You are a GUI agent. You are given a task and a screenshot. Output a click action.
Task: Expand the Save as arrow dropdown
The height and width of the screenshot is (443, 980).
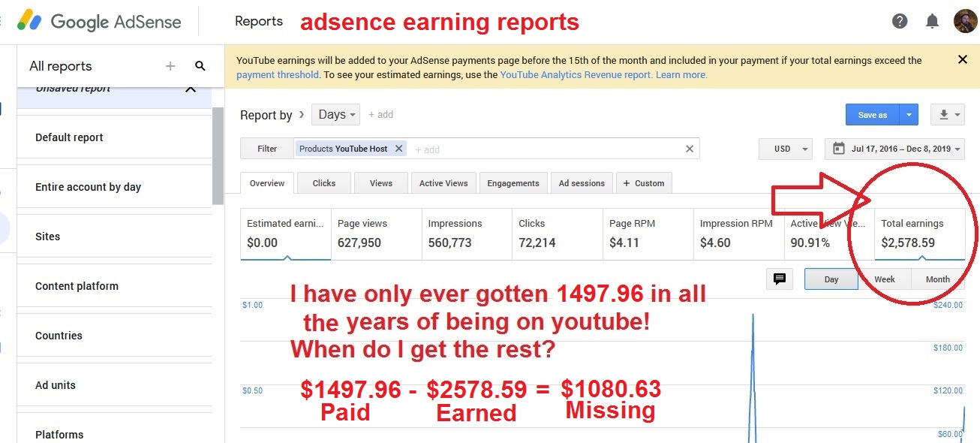click(x=909, y=115)
